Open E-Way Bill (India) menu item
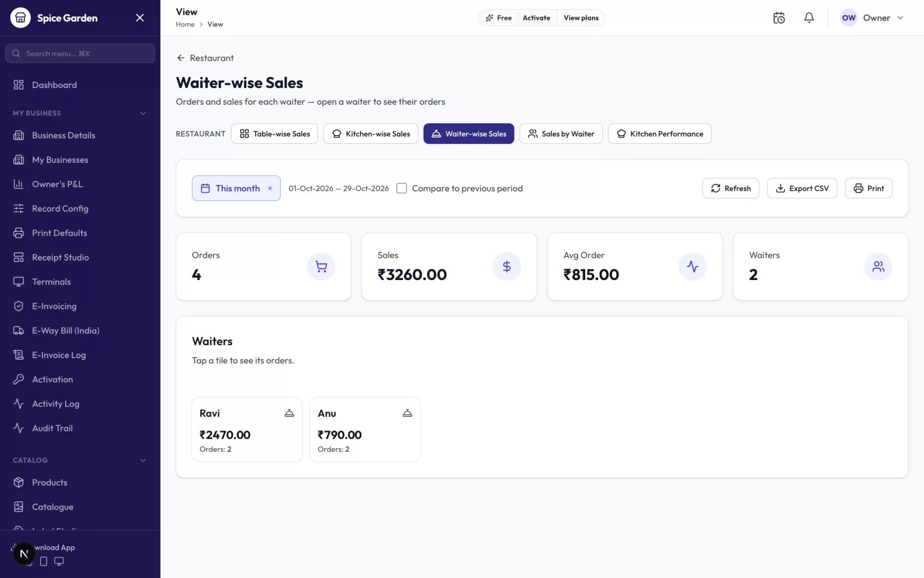Viewport: 924px width, 578px height. (x=80, y=331)
